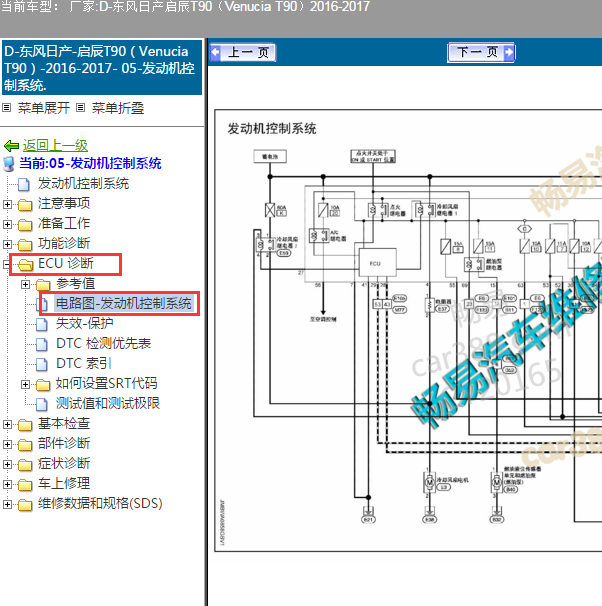Viewport: 602px width, 606px height.
Task: Expand the 维修数据和规格(SDS) folder
Action: point(7,505)
